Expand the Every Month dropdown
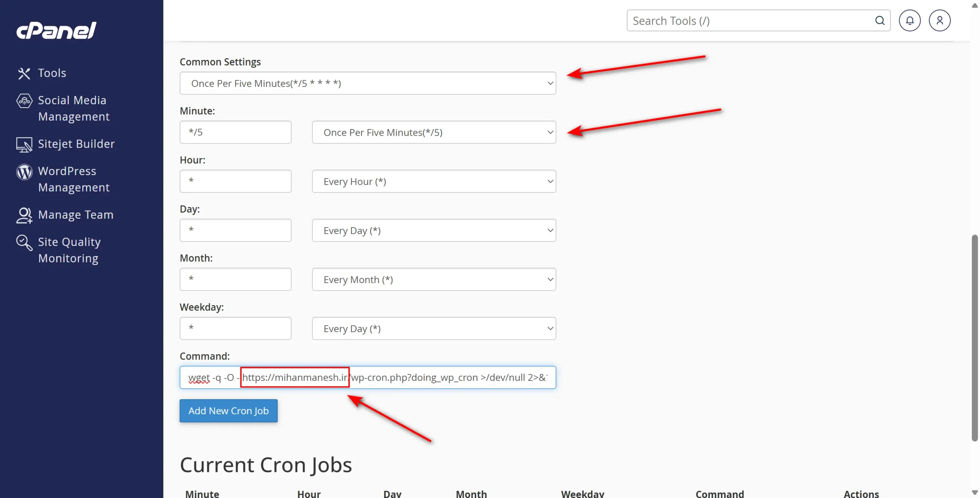 pos(433,279)
